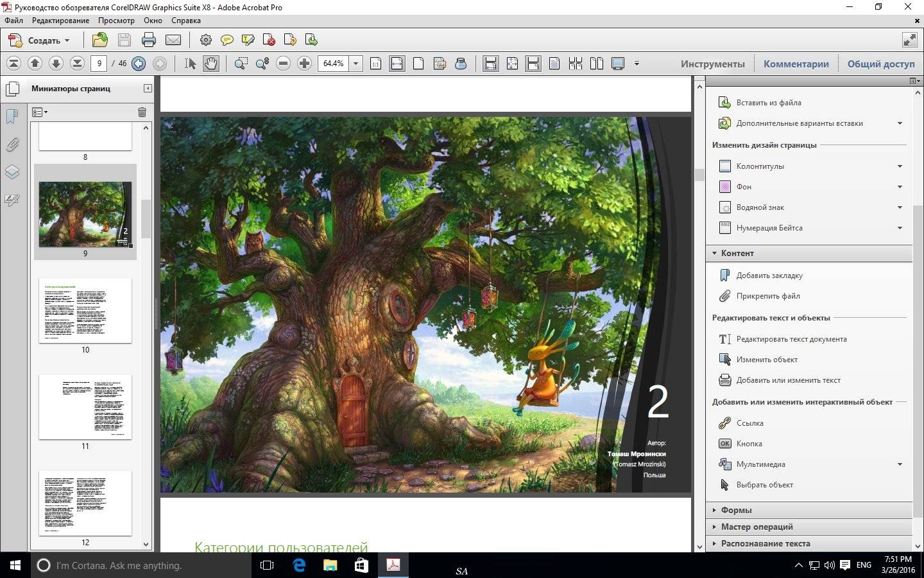The height and width of the screenshot is (578, 924).
Task: Toggle two-page continuous scrolling view
Action: (576, 63)
